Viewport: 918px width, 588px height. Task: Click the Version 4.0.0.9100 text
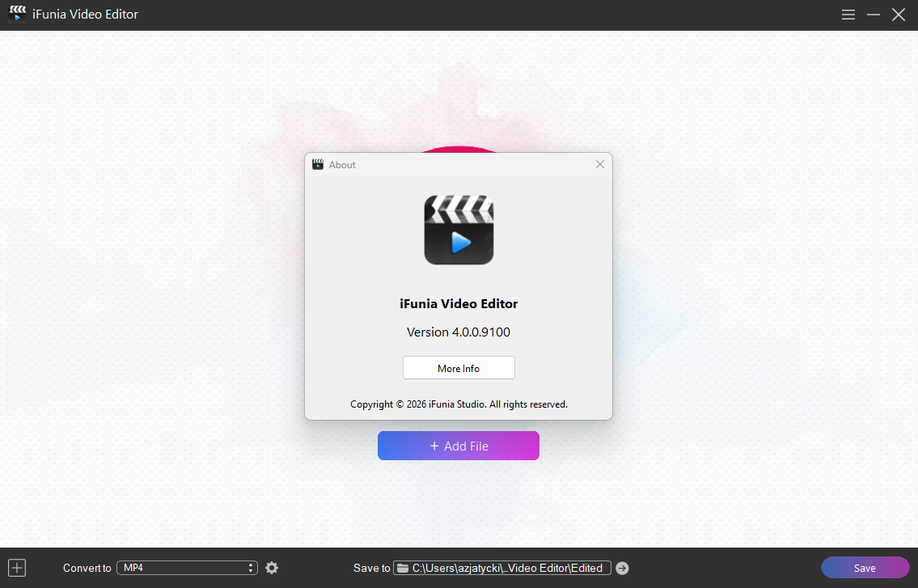tap(459, 332)
